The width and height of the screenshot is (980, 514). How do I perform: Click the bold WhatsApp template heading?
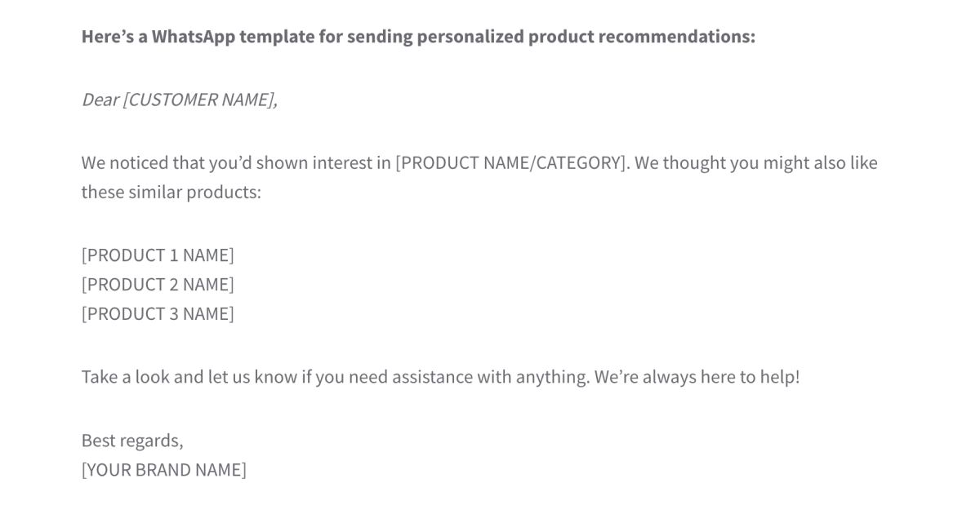click(x=418, y=37)
